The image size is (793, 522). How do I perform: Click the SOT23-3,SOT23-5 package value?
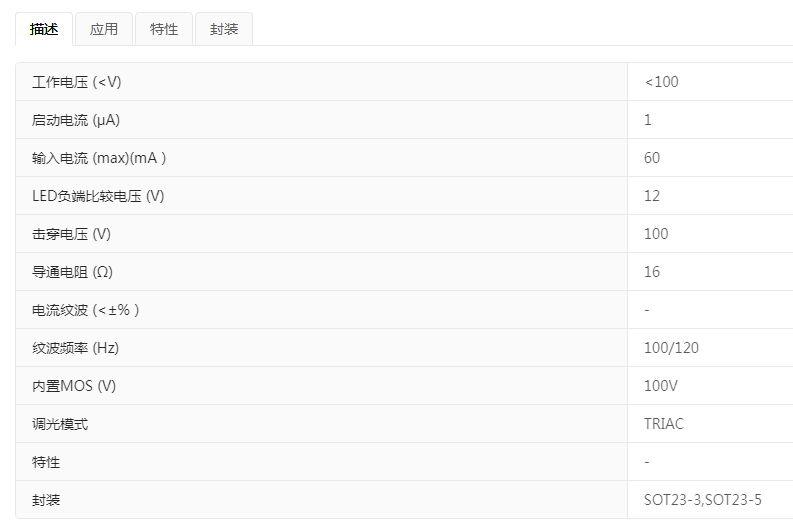703,500
